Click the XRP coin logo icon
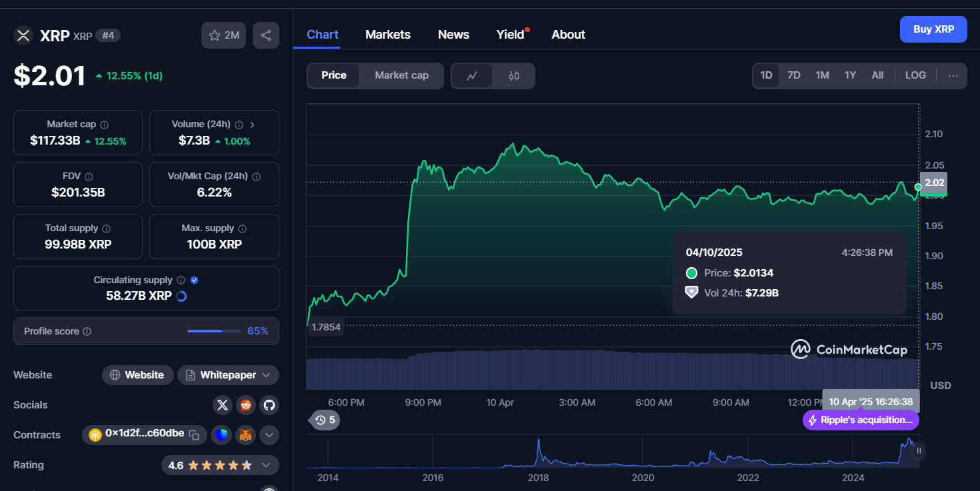 23,35
